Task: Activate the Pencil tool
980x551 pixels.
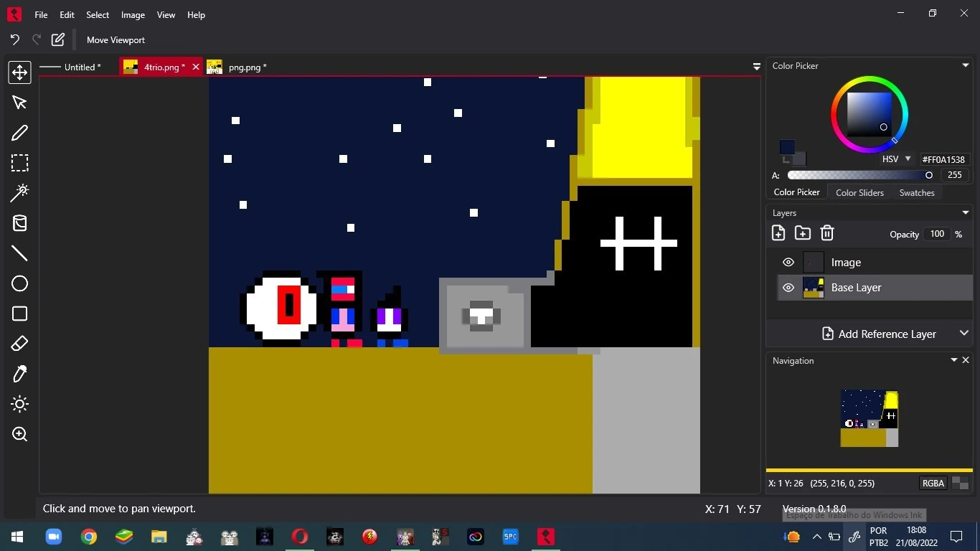Action: (x=19, y=132)
